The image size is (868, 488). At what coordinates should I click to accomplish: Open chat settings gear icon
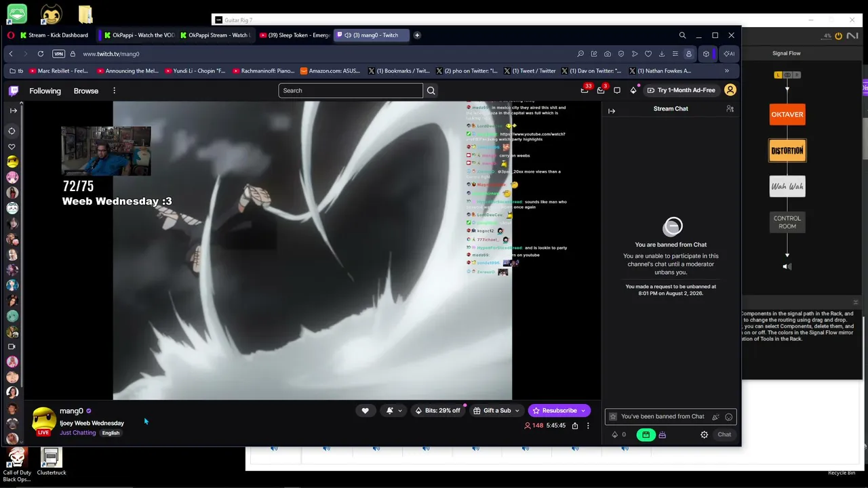tap(704, 434)
